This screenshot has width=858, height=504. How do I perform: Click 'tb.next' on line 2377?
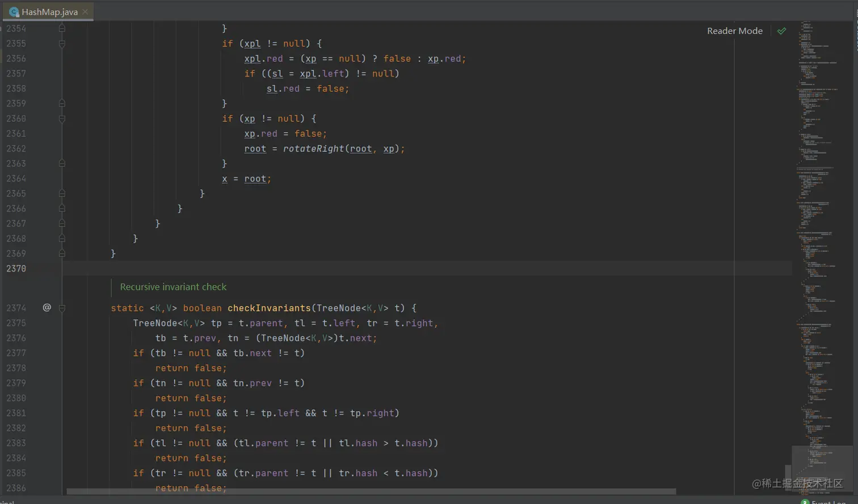(253, 353)
